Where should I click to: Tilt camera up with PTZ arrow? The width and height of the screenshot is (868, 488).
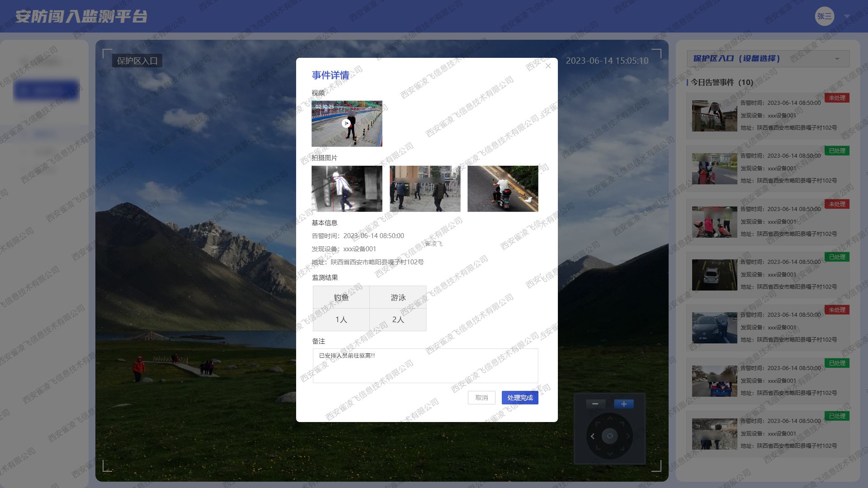(x=610, y=419)
